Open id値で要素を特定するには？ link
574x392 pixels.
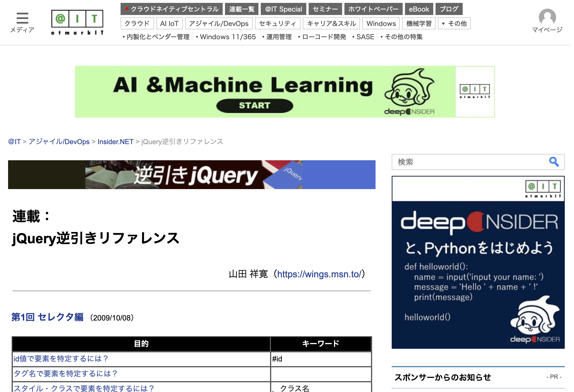pos(61,359)
